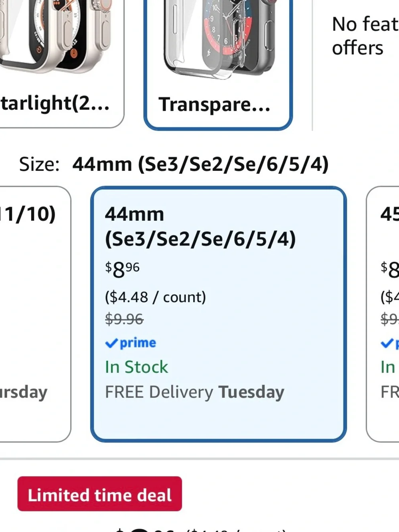
Task: Tap the delivery day text on left card
Action: pos(24,392)
